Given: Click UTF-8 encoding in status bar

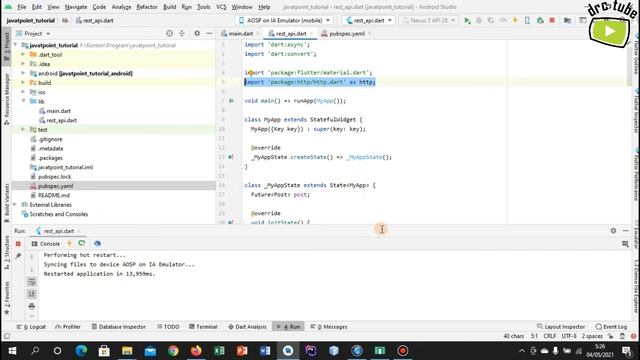Looking at the screenshot, I should [x=569, y=336].
